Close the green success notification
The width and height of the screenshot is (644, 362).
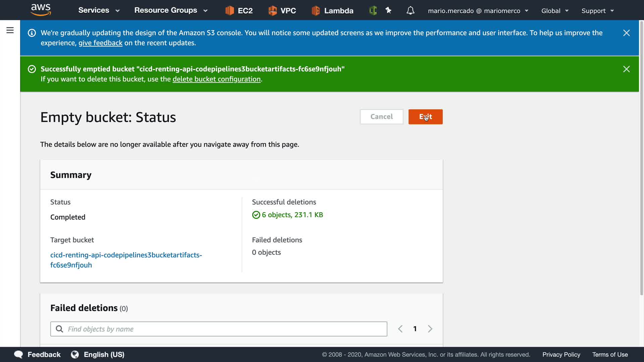(626, 69)
